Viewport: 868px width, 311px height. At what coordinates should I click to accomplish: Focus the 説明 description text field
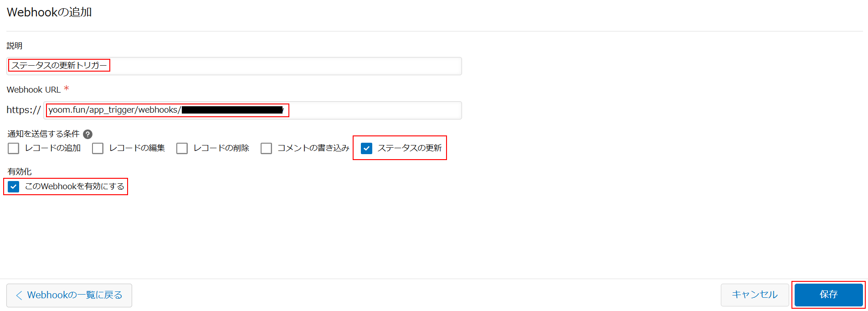pos(234,66)
